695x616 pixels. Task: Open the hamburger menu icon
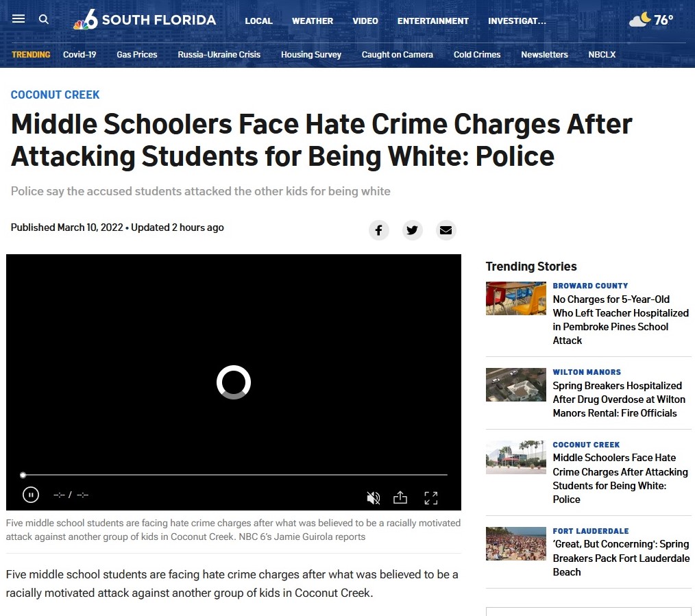coord(19,19)
